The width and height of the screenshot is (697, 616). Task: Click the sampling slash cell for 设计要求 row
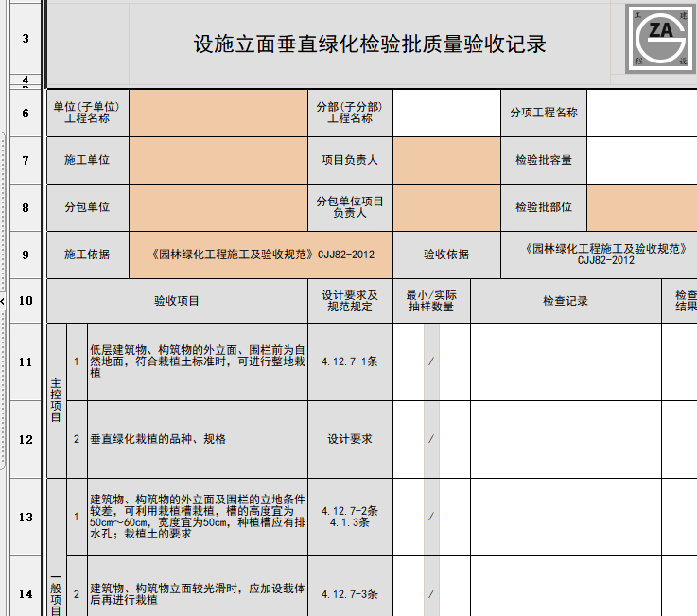(431, 439)
